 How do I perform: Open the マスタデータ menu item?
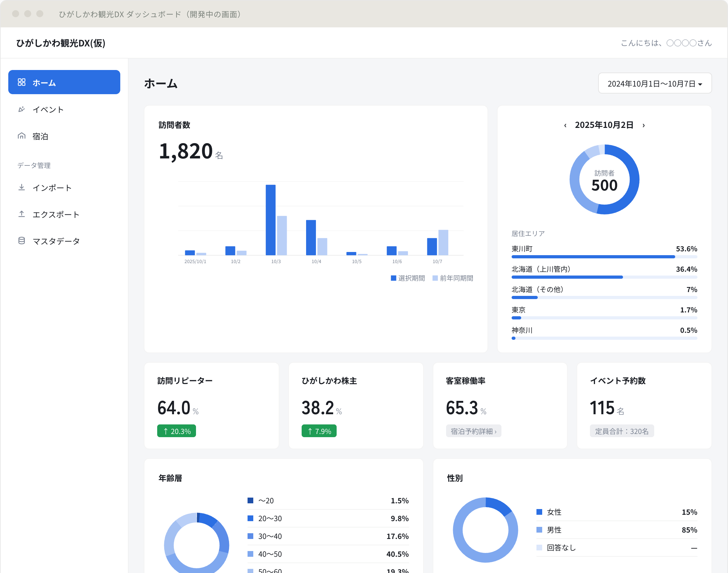(64, 241)
